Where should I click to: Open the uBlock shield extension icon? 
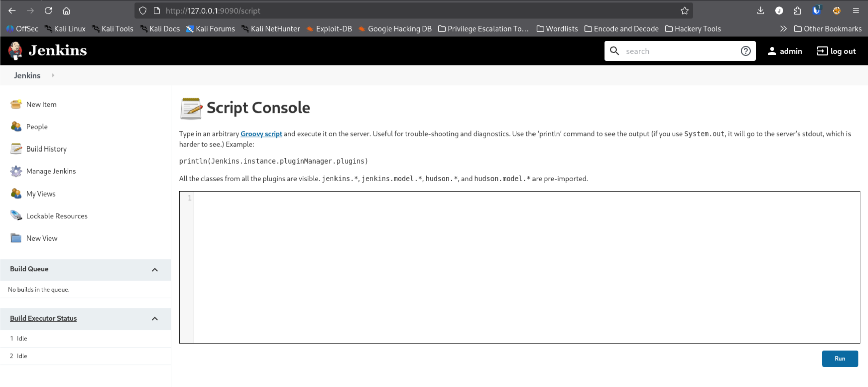(x=816, y=11)
